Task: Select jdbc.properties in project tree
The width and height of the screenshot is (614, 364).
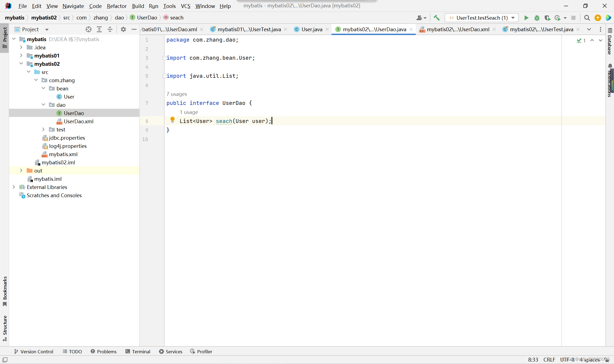Action: pyautogui.click(x=67, y=138)
